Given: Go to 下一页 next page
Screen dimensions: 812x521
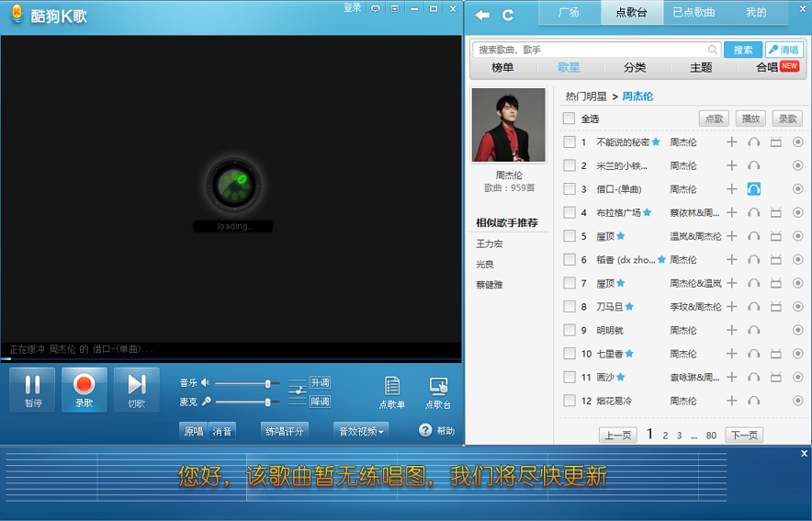Looking at the screenshot, I should point(744,435).
